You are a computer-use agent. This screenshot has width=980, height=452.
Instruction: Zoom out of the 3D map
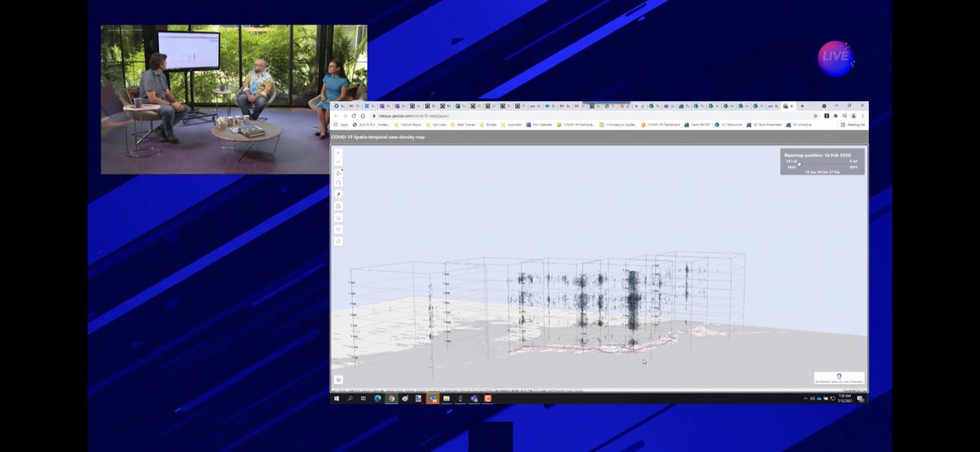click(338, 162)
